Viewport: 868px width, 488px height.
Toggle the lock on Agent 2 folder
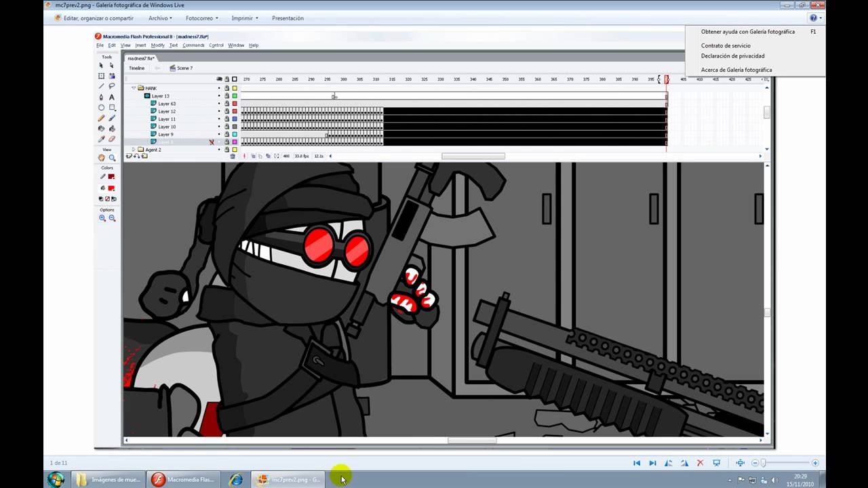(226, 150)
